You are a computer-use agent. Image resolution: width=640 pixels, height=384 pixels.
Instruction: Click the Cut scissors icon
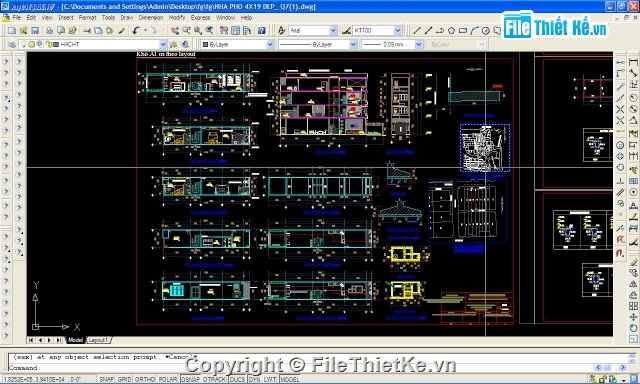tap(87, 31)
